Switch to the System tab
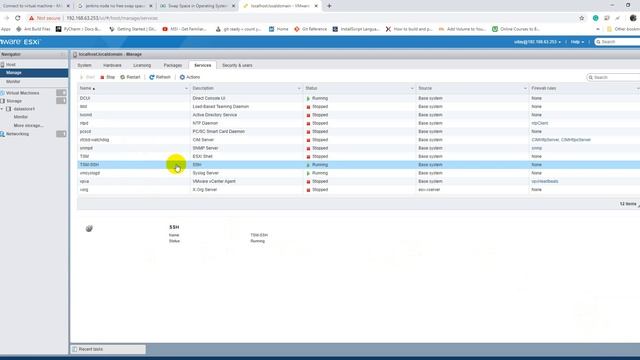640x360 pixels. click(x=84, y=65)
